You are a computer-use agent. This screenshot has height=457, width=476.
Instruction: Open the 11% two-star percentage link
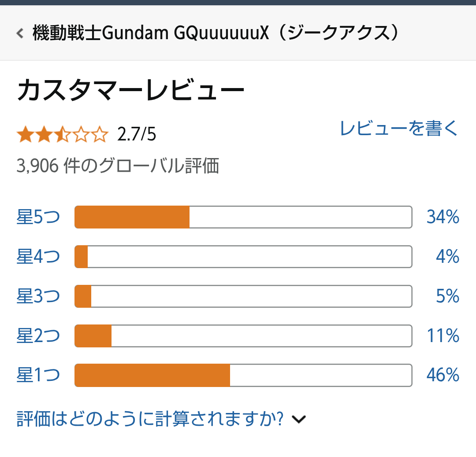pos(443,336)
